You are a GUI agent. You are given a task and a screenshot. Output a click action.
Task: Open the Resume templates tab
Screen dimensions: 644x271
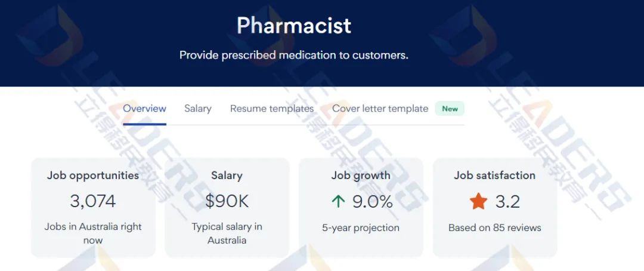point(272,109)
